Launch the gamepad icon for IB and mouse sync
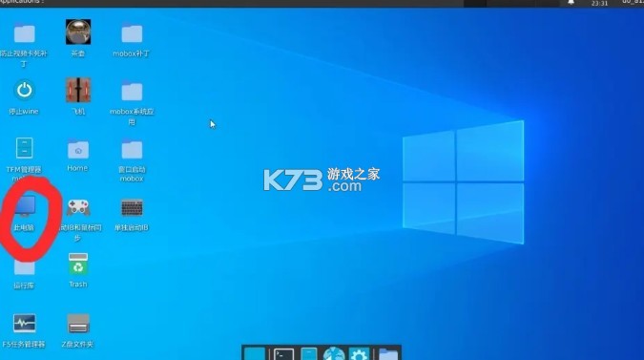This screenshot has height=360, width=644. click(78, 207)
